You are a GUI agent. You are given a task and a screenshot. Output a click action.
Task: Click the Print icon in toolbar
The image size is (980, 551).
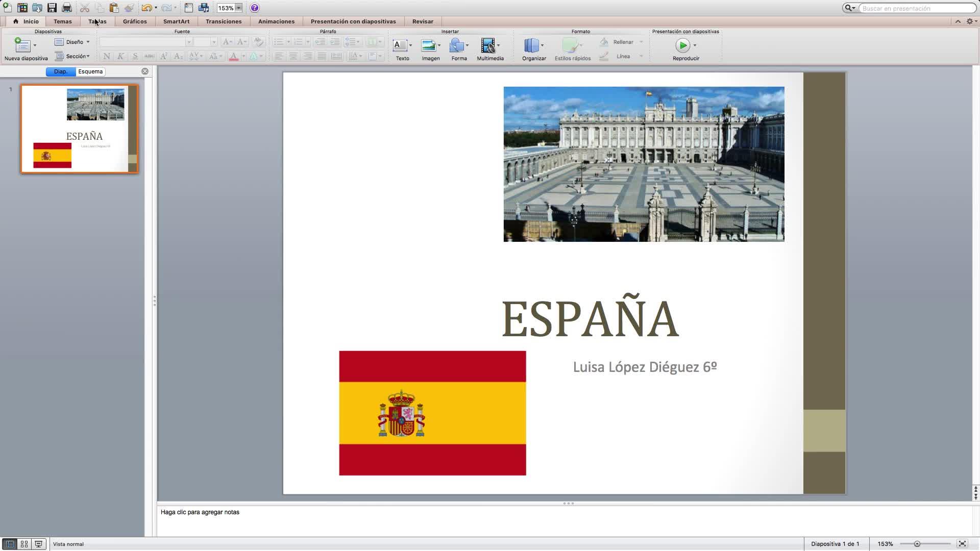[66, 8]
